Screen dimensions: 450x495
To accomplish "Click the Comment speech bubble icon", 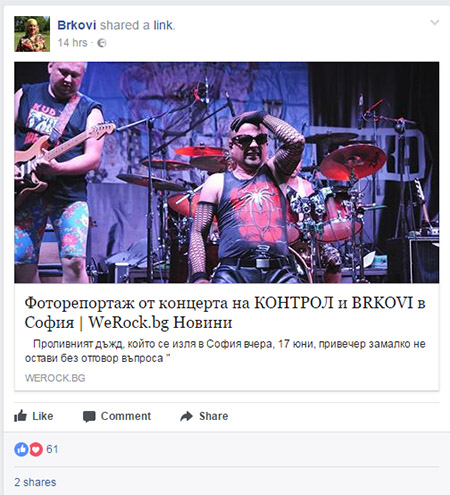I will pyautogui.click(x=89, y=416).
